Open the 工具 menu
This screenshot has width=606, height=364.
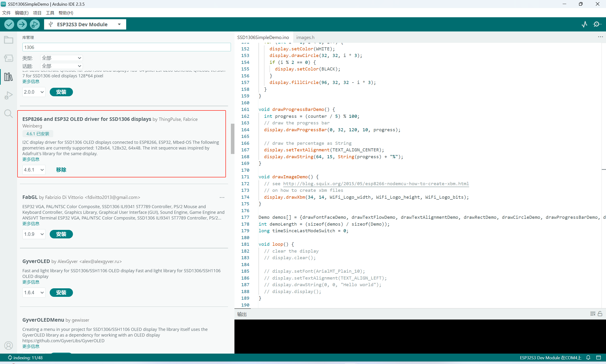point(50,13)
